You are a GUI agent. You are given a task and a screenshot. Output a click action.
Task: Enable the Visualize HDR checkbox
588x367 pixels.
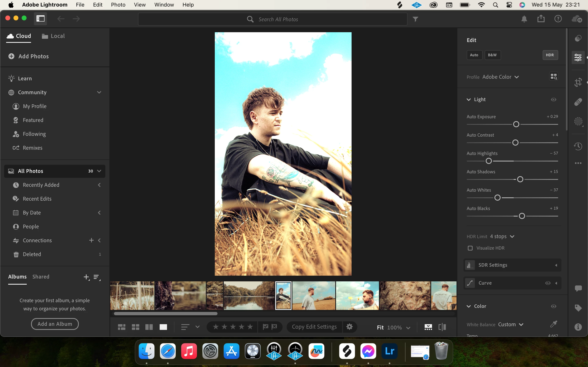click(470, 248)
